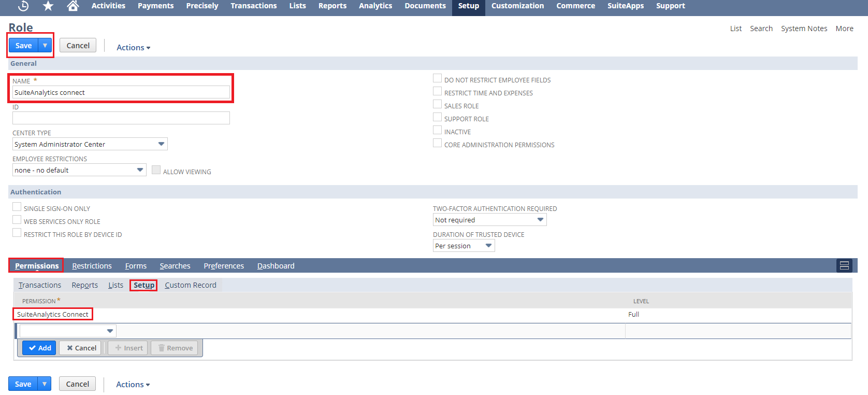Tick the Inactive checkbox

pyautogui.click(x=438, y=131)
